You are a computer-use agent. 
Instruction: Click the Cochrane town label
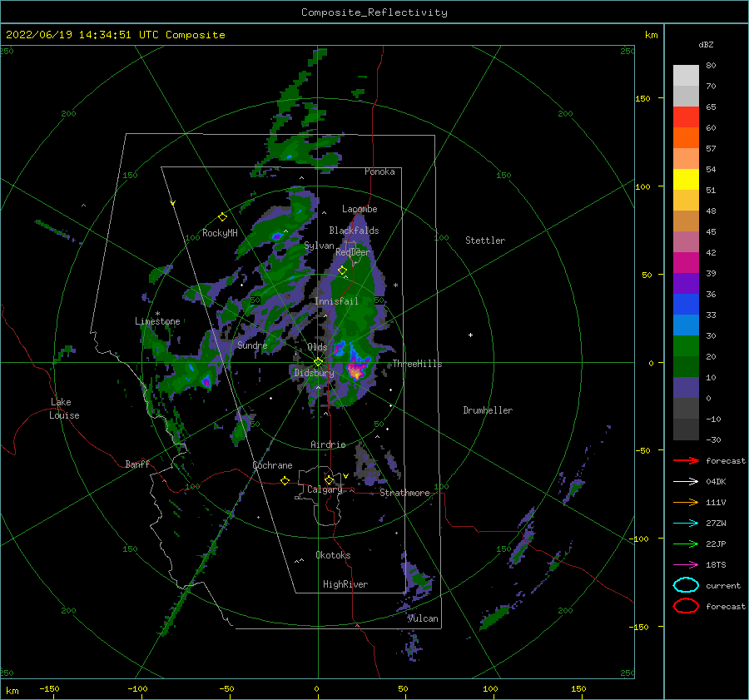pyautogui.click(x=272, y=465)
